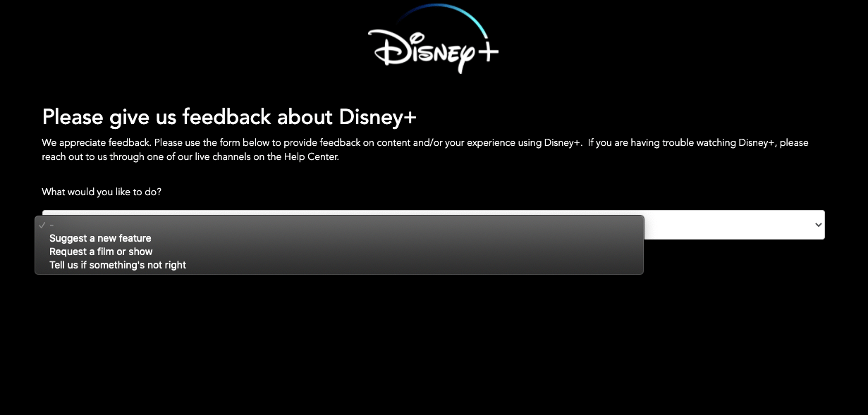Screen dimensions: 868x415
Task: Click the Disney wordmark lettering
Action: pos(423,49)
